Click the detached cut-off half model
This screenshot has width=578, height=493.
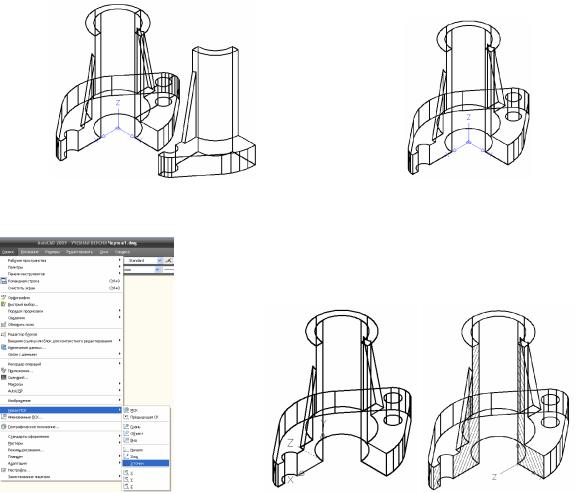pyautogui.click(x=207, y=112)
